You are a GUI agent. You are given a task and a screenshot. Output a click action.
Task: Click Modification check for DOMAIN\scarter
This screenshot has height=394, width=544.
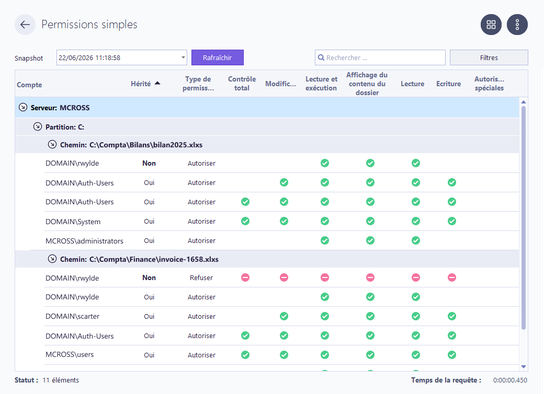pyautogui.click(x=284, y=316)
